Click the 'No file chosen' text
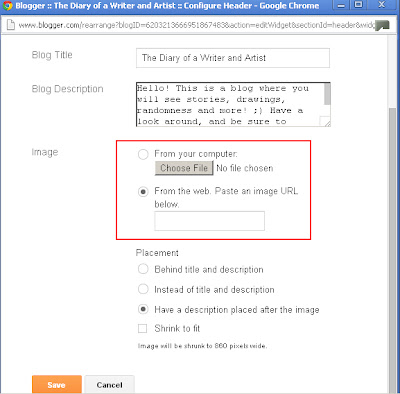Viewport: 400px width, 394px height. (245, 168)
